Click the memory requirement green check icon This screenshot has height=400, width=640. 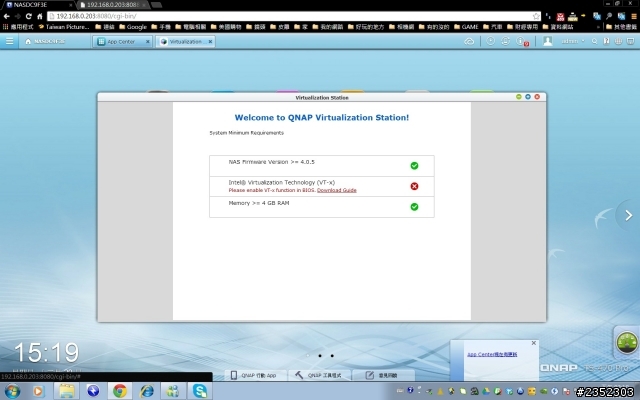(414, 207)
